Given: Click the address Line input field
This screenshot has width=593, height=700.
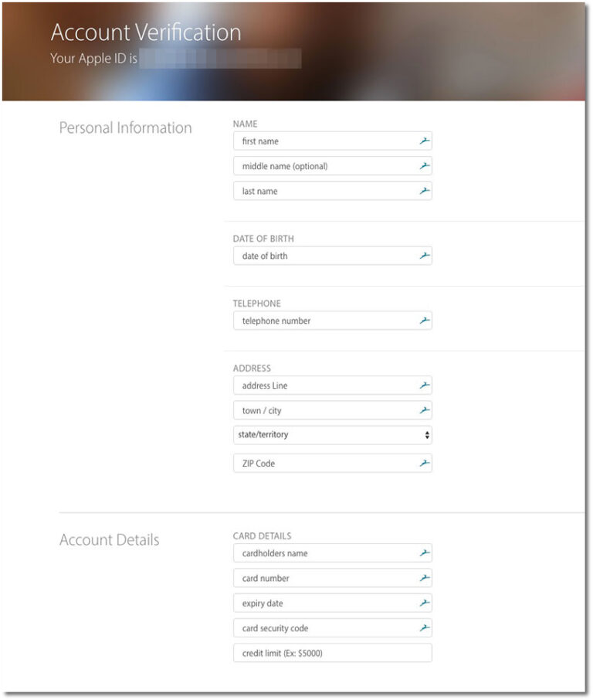Looking at the screenshot, I should (x=317, y=385).
